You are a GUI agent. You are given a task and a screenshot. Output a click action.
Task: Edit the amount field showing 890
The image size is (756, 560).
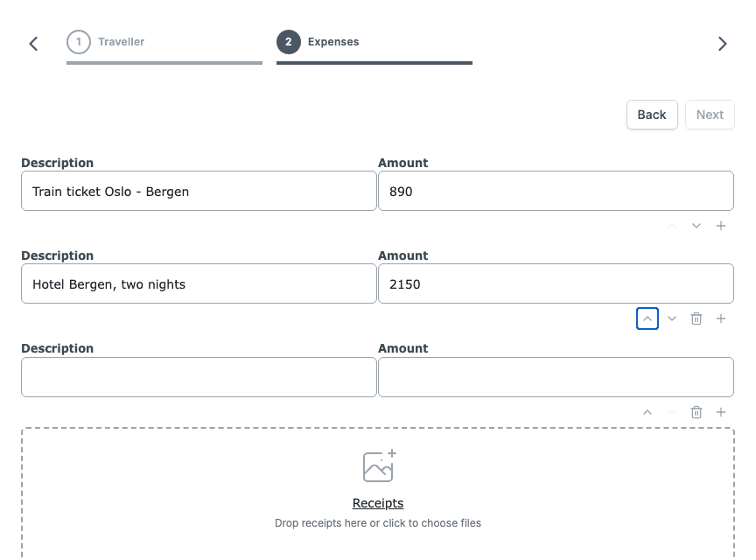pyautogui.click(x=556, y=191)
